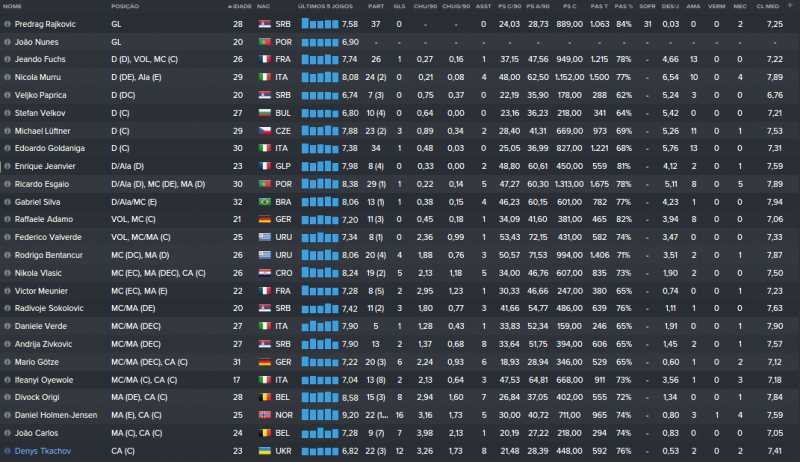800x462 pixels.
Task: Open info icon beside Denys Tkachov
Action: pyautogui.click(x=8, y=450)
